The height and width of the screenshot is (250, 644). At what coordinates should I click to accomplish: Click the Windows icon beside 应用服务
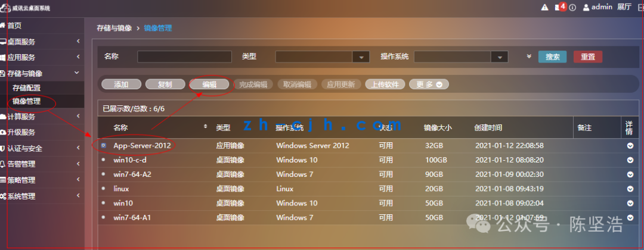[4, 58]
